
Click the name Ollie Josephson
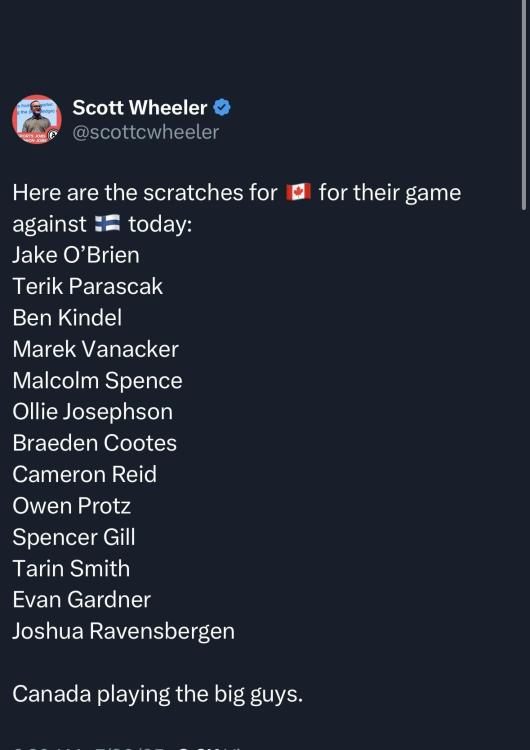[x=93, y=412]
